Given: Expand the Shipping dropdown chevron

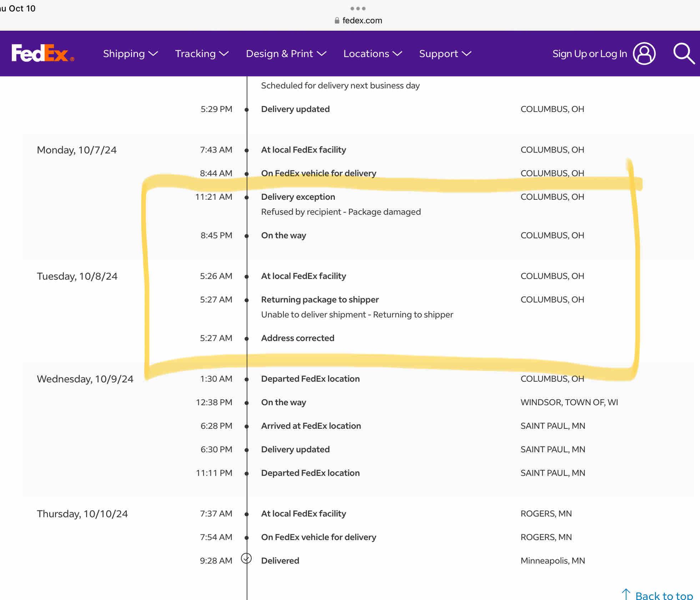Looking at the screenshot, I should pos(153,54).
